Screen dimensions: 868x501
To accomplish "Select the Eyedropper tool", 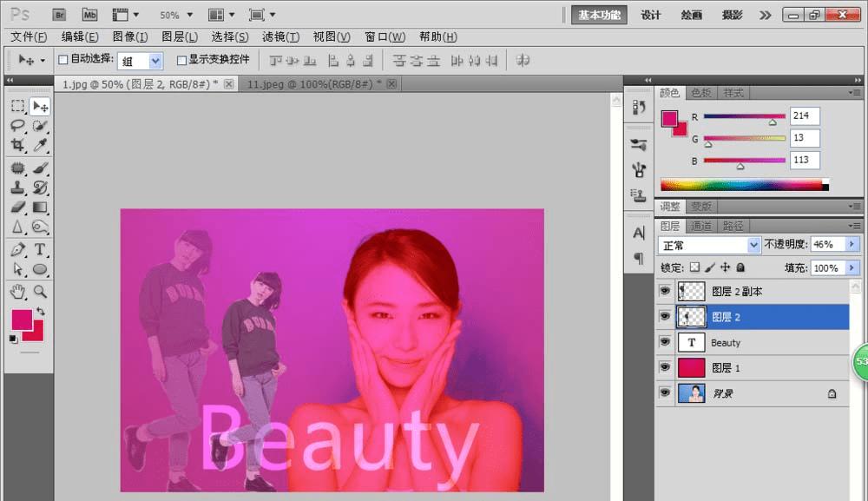I will tap(40, 146).
